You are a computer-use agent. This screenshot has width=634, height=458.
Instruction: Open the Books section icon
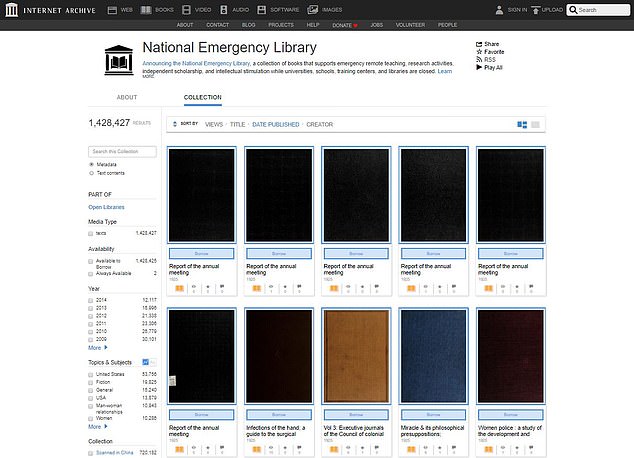click(146, 10)
